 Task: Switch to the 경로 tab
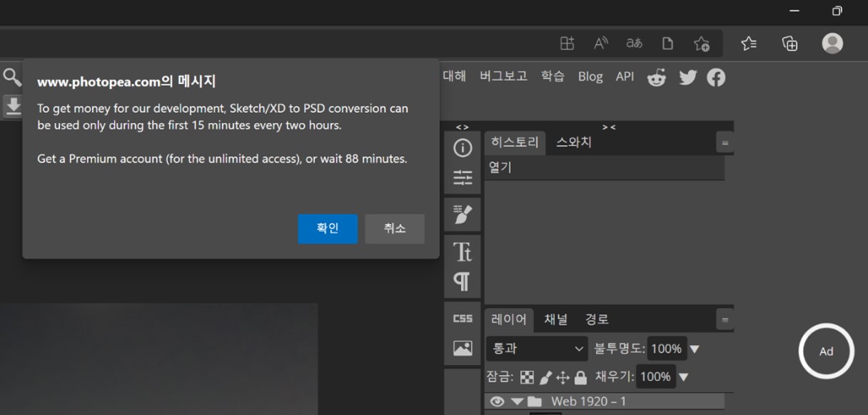(x=597, y=319)
